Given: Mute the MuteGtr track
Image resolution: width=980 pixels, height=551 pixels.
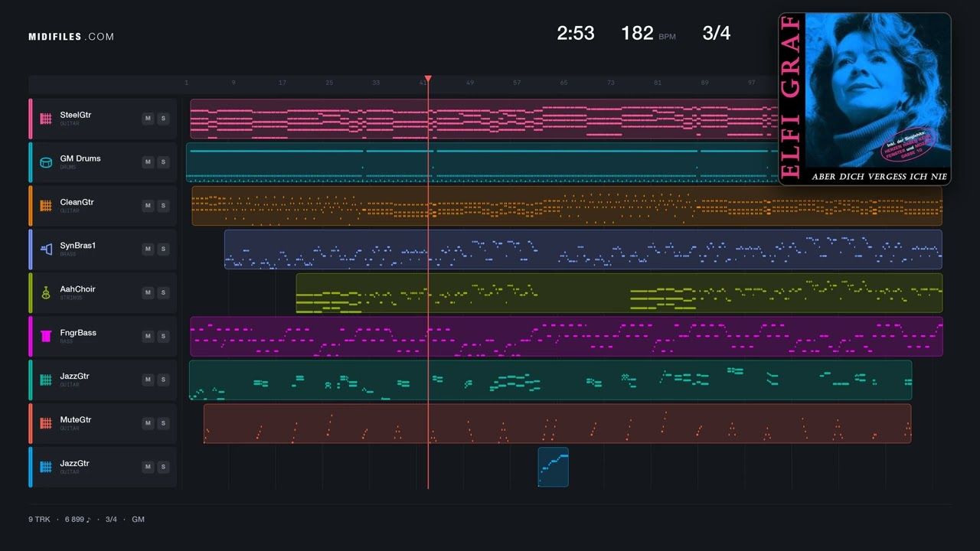Looking at the screenshot, I should tap(148, 424).
